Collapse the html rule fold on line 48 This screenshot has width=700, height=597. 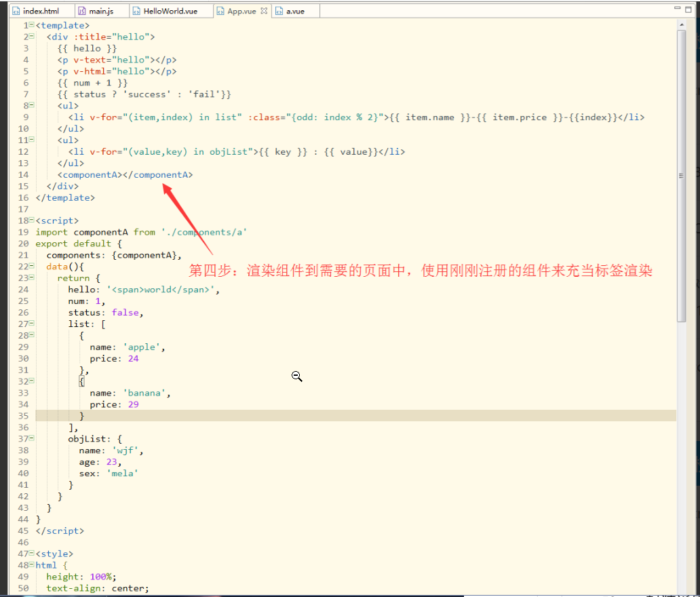click(x=32, y=564)
